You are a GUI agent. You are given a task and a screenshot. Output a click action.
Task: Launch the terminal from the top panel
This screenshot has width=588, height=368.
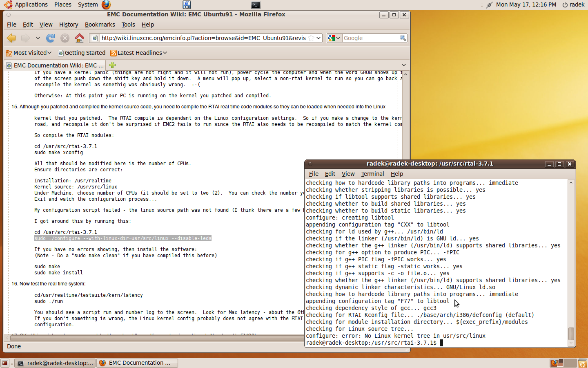(x=255, y=5)
